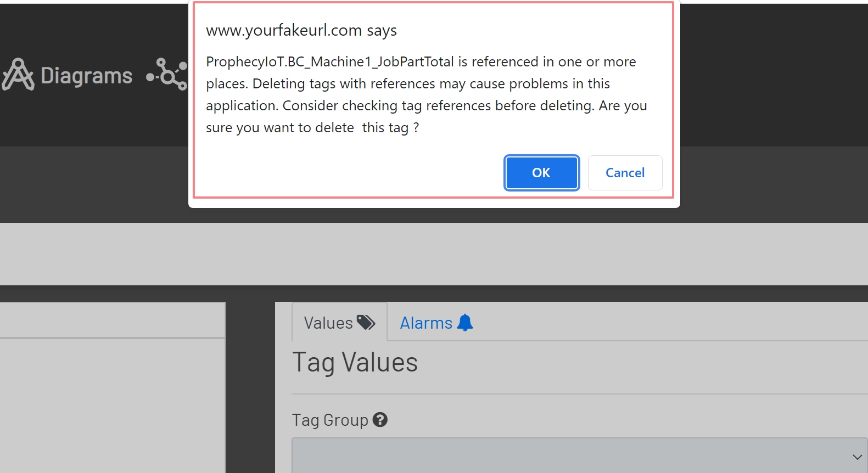This screenshot has width=868, height=473.
Task: Open the Tag Group help question mark
Action: (x=381, y=420)
